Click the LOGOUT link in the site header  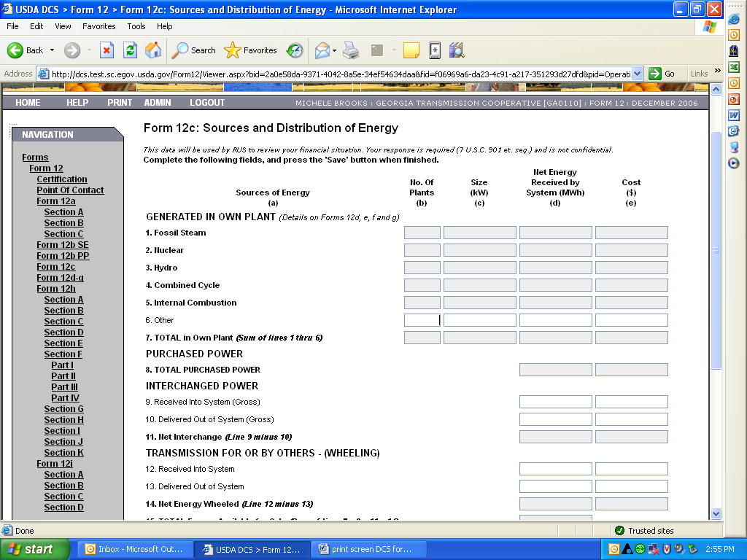tap(207, 103)
